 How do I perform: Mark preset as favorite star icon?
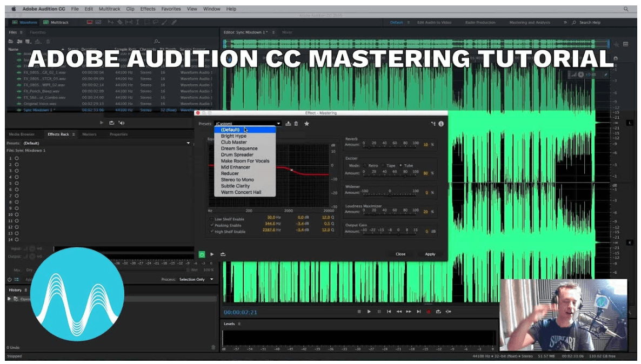[306, 123]
